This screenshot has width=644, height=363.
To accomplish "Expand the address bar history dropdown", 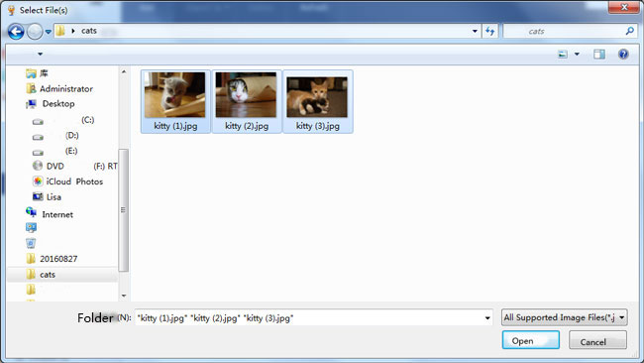I will point(475,32).
